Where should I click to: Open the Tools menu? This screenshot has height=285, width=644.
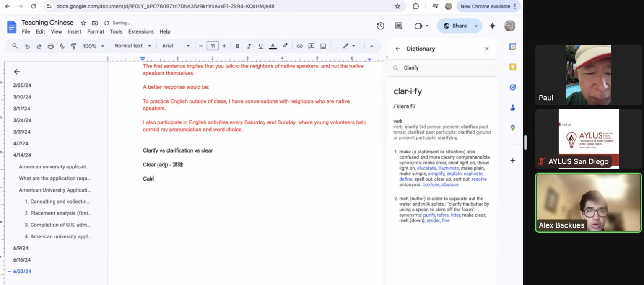click(x=116, y=31)
